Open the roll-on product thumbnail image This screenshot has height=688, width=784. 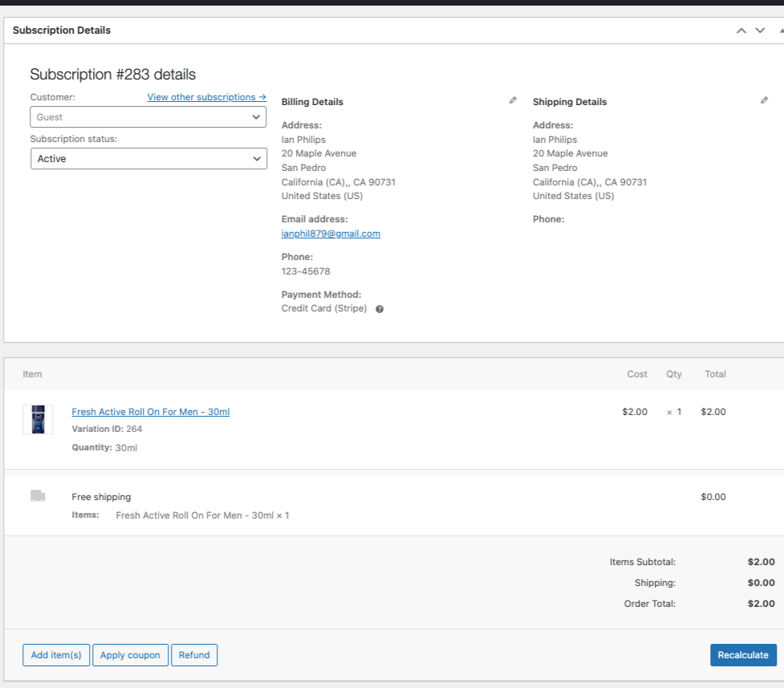coord(38,419)
